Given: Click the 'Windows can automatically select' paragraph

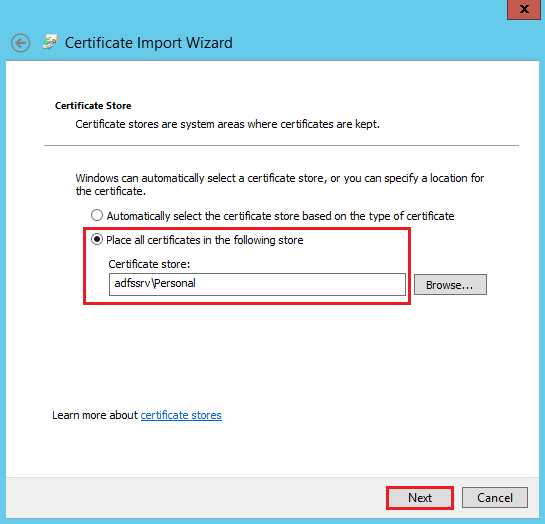Looking at the screenshot, I should 280,184.
